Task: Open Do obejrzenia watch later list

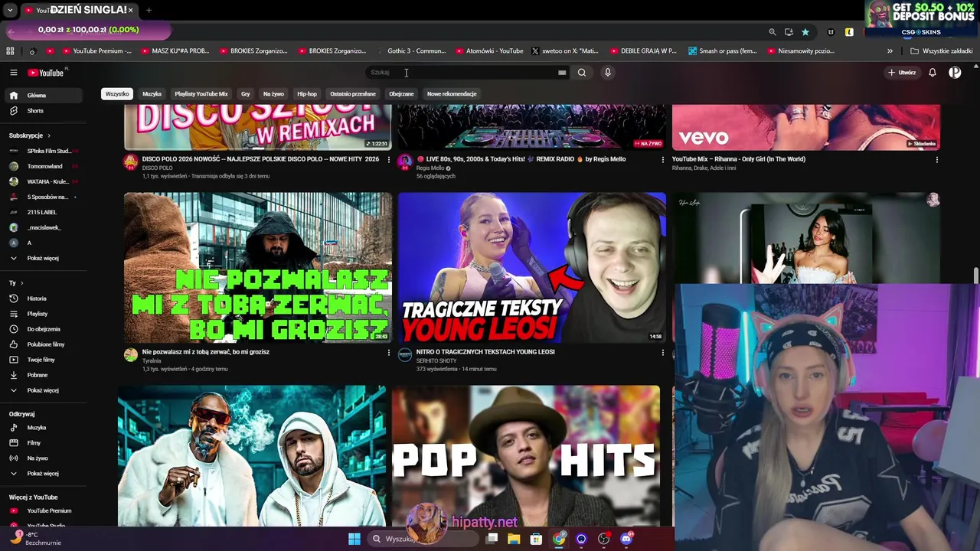Action: click(x=44, y=329)
